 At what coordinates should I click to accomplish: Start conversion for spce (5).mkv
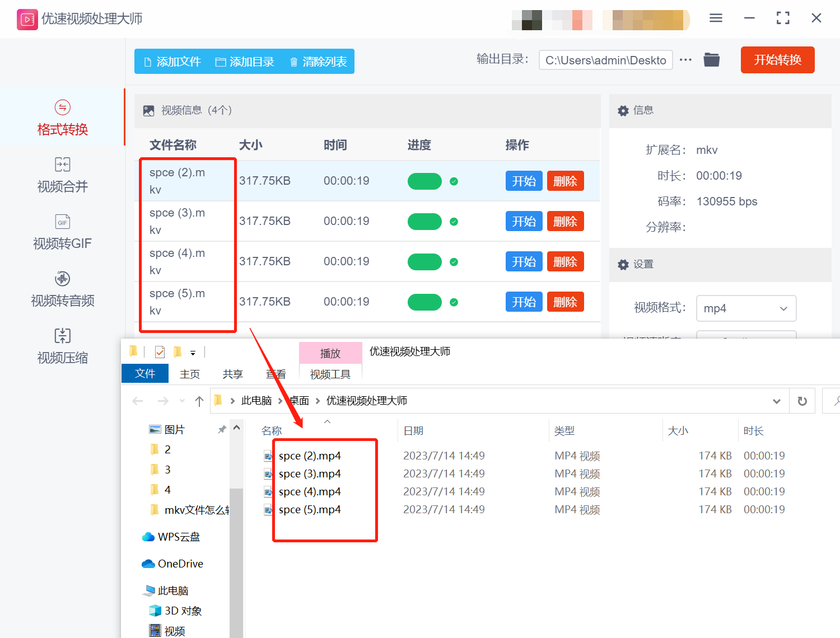524,302
